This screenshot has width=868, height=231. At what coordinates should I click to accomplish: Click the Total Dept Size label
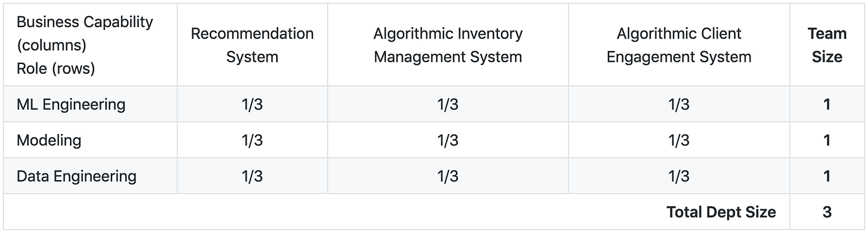click(721, 212)
